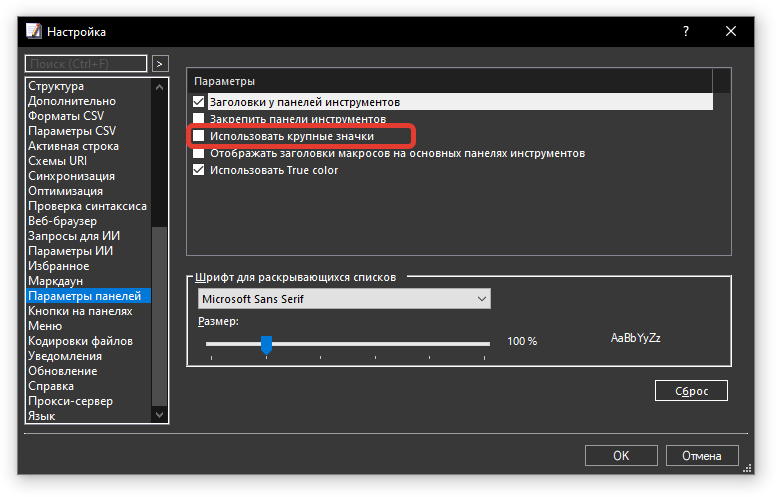Click the AaBbYyZz font preview text
Viewport: 776px width, 497px height.
[x=635, y=338]
